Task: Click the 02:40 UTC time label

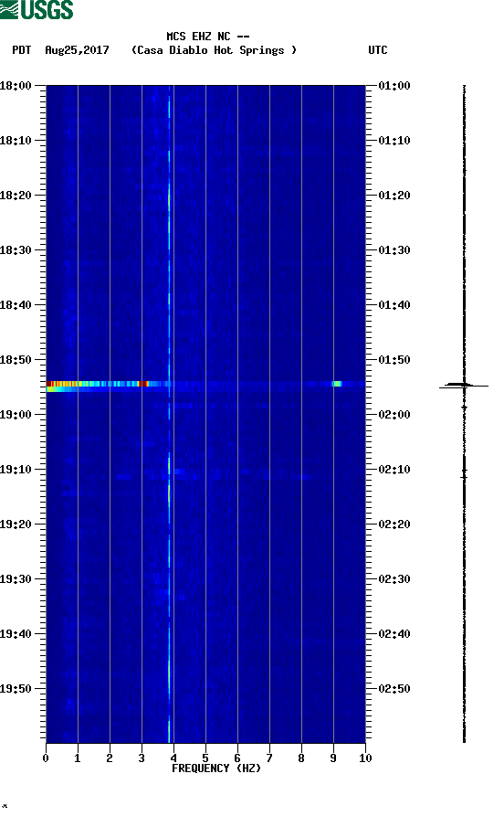Action: [394, 634]
